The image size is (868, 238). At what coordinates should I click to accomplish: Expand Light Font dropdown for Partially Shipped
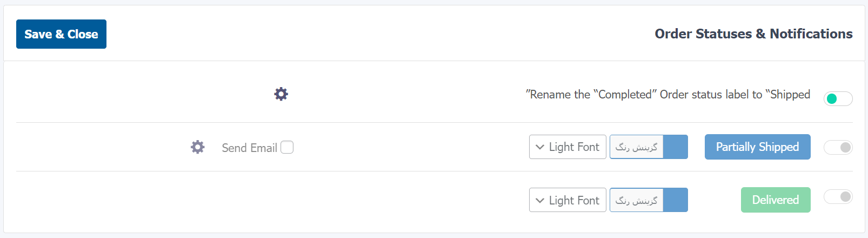(x=567, y=147)
